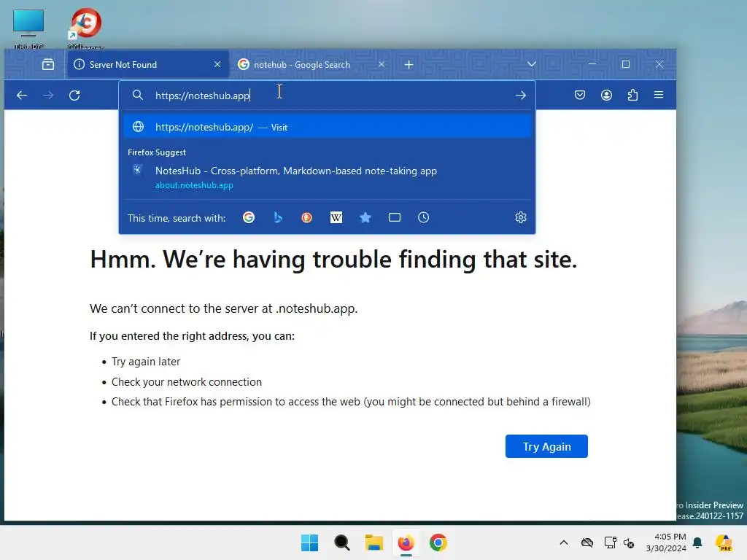Open Save to Pocket
747x560 pixels.
pyautogui.click(x=580, y=95)
